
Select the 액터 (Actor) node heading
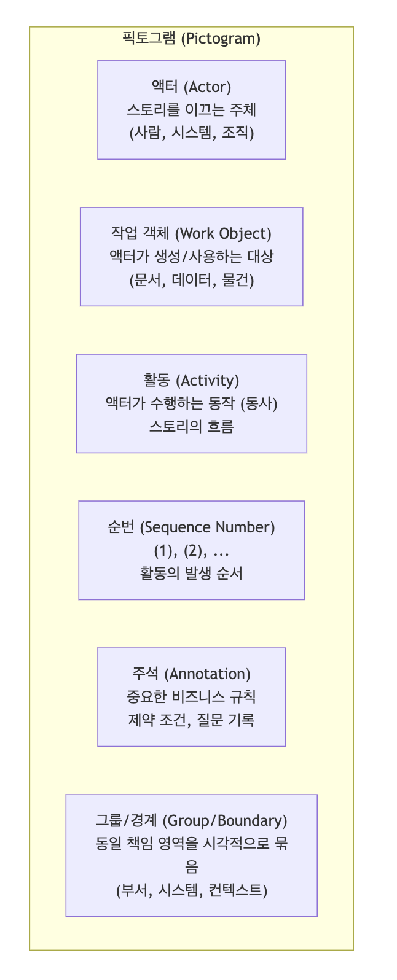click(191, 87)
